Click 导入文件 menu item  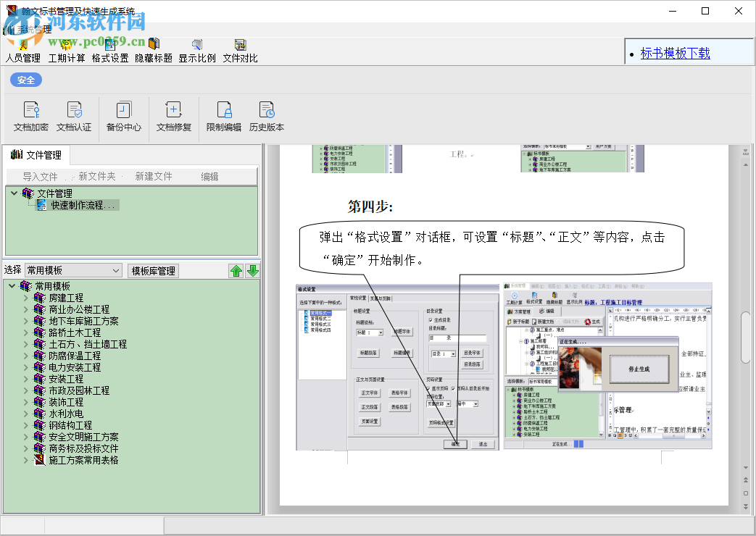point(40,177)
